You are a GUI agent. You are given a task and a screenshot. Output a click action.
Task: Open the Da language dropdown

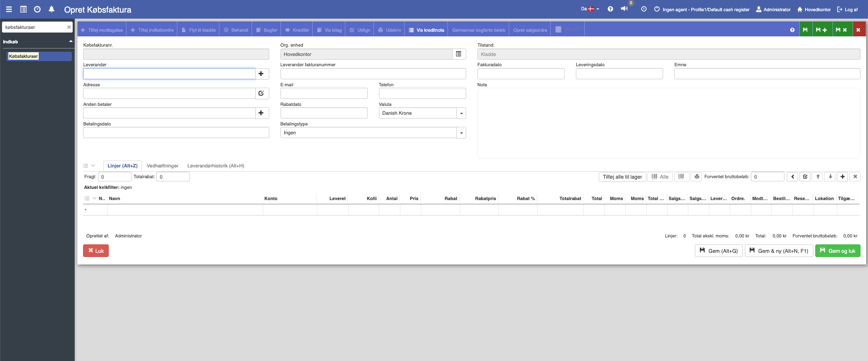(590, 9)
